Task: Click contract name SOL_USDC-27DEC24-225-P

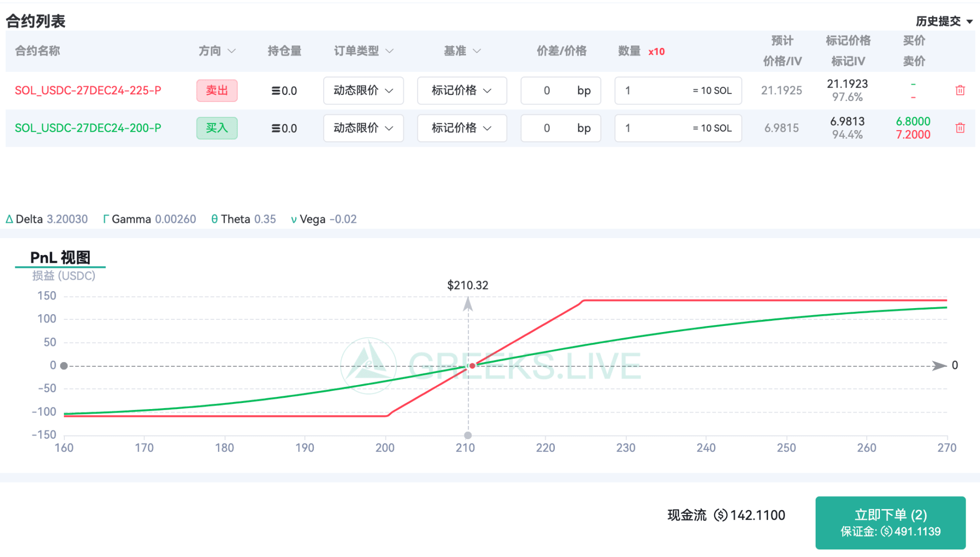Action: (88, 91)
